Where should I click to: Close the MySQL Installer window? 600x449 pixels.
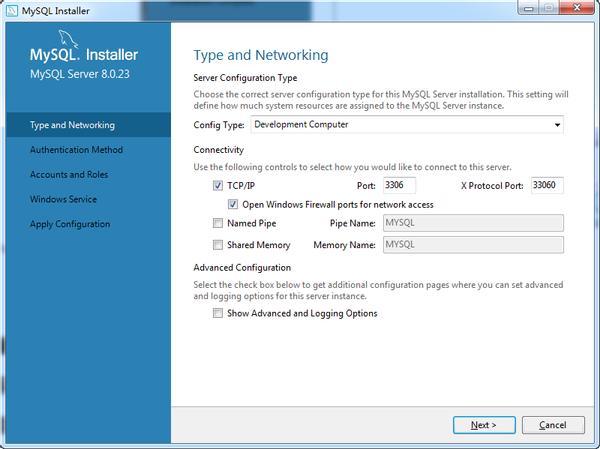pyautogui.click(x=577, y=8)
